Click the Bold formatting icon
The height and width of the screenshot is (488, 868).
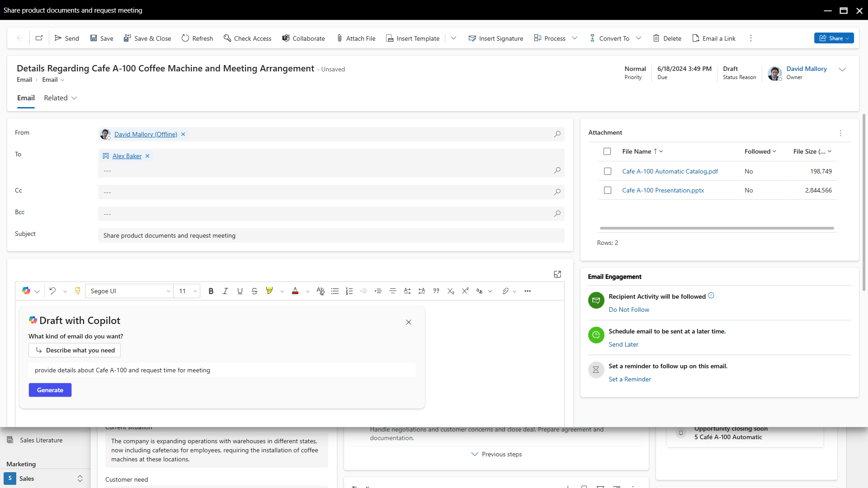click(211, 291)
